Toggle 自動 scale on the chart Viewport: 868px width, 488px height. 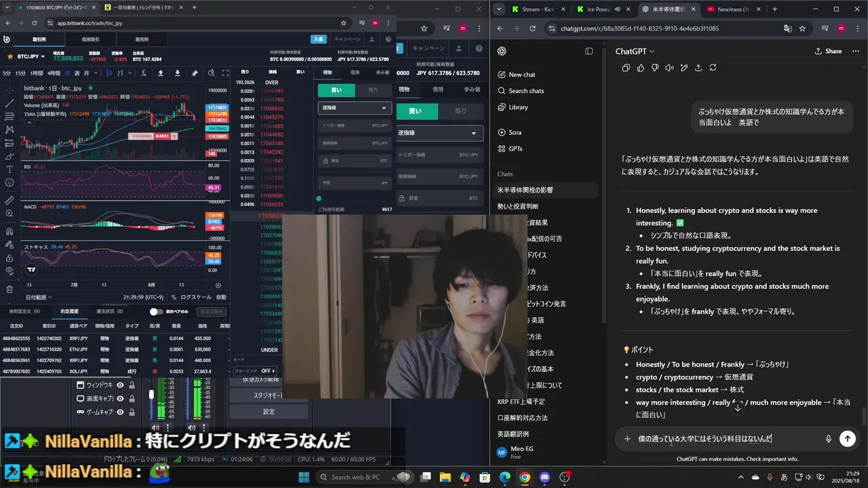[x=221, y=297]
